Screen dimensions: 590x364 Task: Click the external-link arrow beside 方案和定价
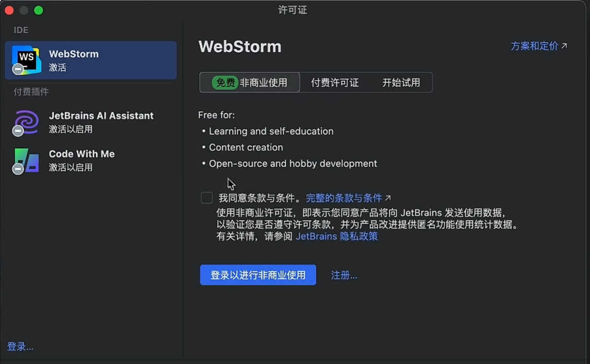(564, 46)
